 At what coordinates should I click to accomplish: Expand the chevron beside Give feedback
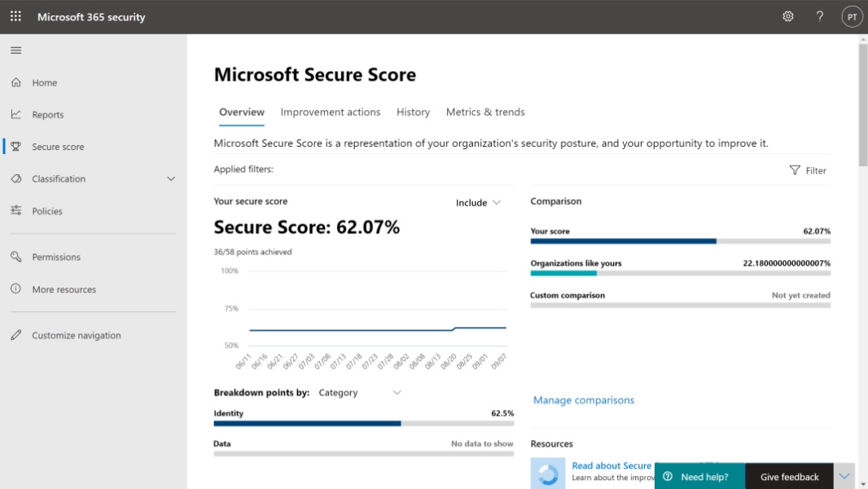(844, 477)
